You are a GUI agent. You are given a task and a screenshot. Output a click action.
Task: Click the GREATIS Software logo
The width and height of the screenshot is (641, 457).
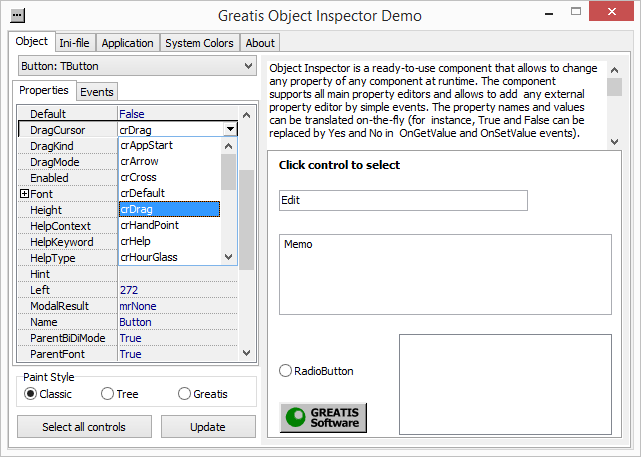[x=323, y=417]
